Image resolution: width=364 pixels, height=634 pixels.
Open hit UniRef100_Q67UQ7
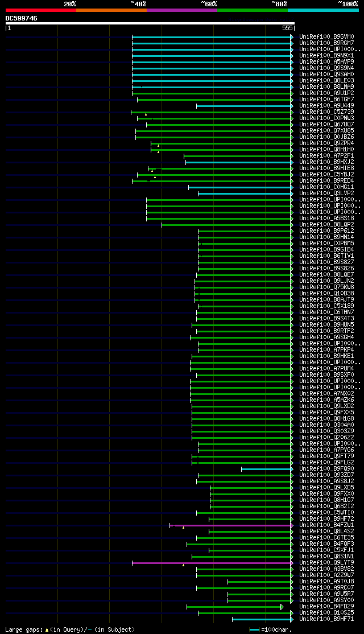[x=327, y=125]
